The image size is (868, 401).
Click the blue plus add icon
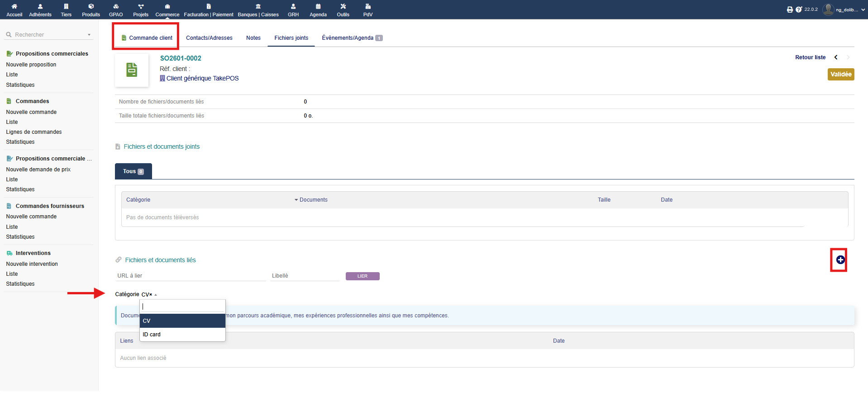(840, 260)
